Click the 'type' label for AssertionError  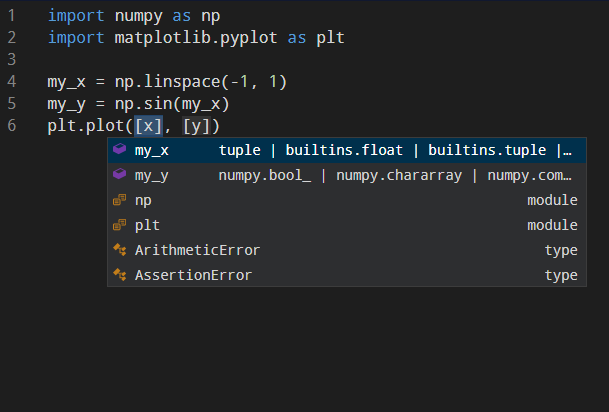(x=561, y=276)
